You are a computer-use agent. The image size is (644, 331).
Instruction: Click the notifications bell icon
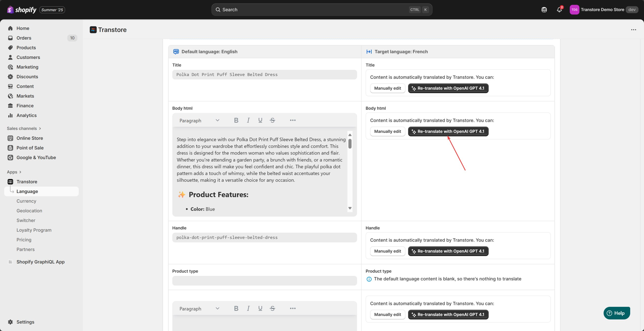(559, 10)
